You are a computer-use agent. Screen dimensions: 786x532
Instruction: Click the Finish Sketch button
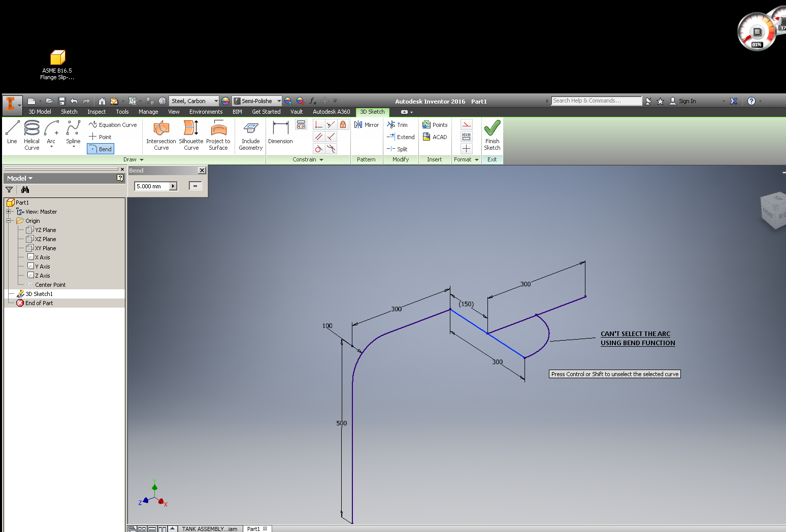(x=492, y=135)
